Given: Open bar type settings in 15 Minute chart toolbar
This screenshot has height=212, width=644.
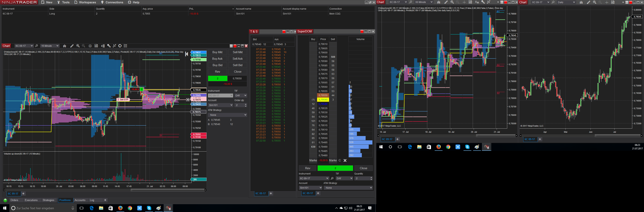Looking at the screenshot, I should (64, 46).
